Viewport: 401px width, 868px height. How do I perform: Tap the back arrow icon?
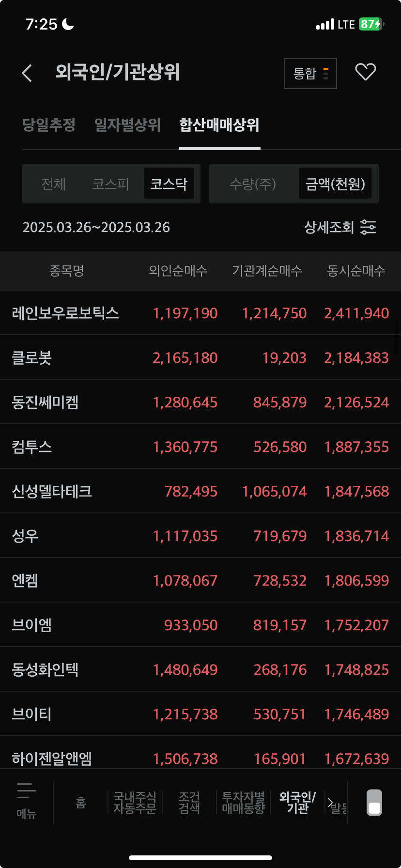[27, 73]
